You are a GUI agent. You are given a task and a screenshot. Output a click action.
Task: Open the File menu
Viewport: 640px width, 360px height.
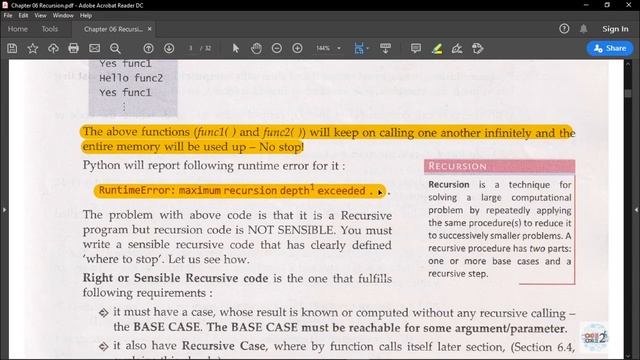[x=8, y=16]
